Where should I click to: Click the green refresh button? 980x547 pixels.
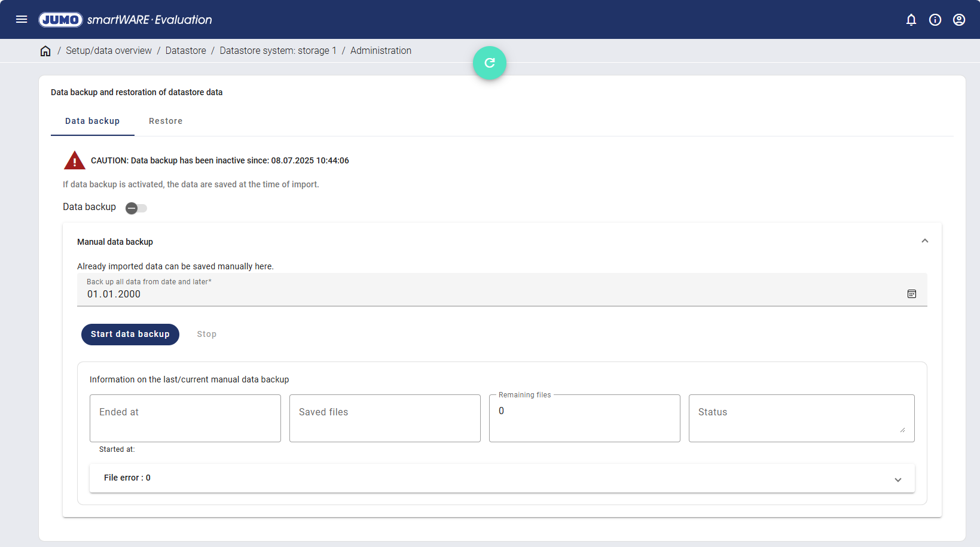[x=489, y=63]
